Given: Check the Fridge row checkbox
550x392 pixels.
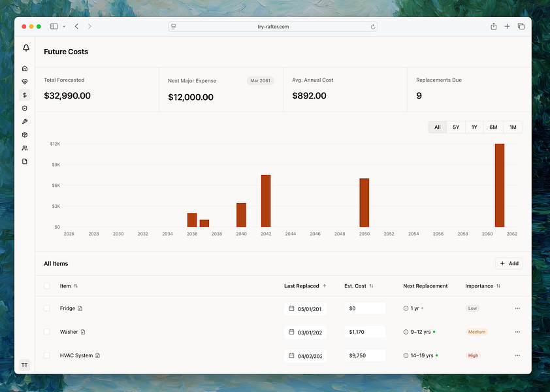Looking at the screenshot, I should [x=46, y=308].
